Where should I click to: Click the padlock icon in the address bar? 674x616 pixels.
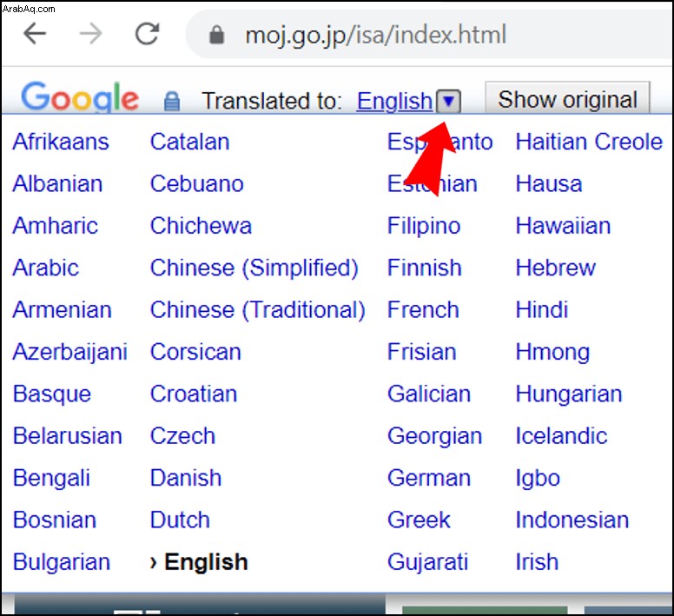click(216, 35)
